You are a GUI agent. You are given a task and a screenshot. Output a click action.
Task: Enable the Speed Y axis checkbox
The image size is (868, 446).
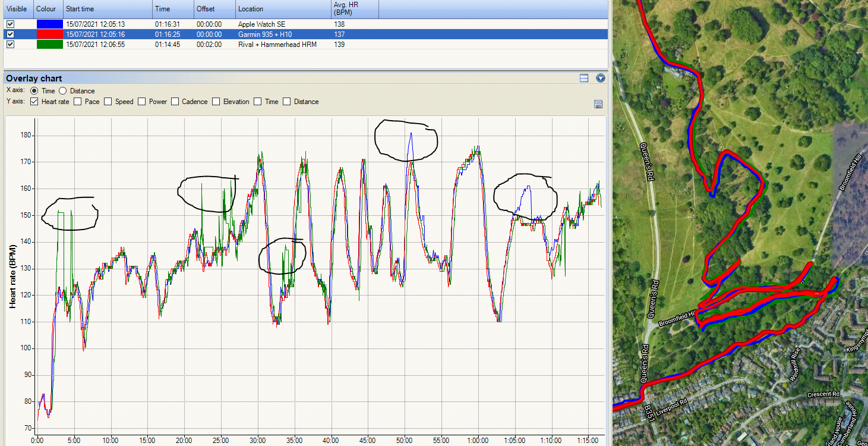tap(108, 102)
